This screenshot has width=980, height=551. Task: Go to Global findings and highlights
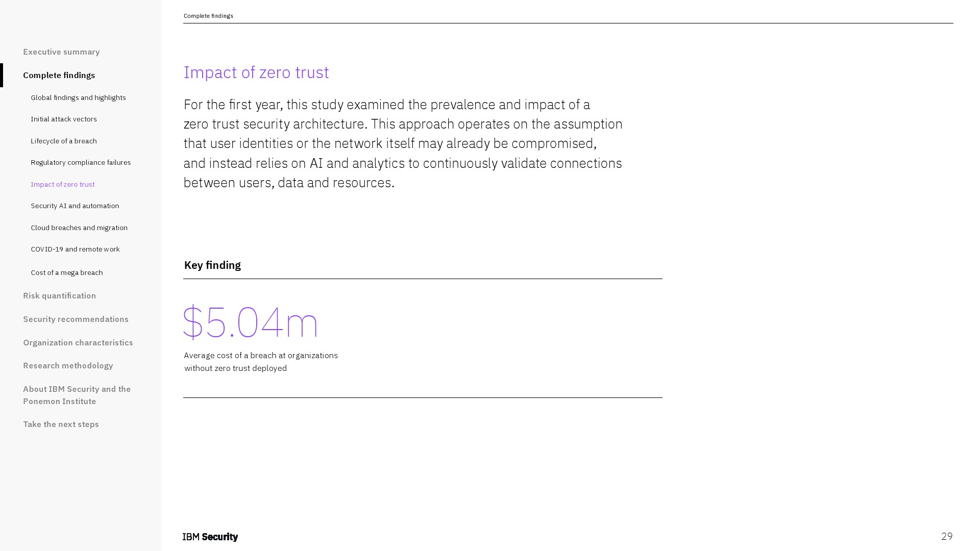click(x=78, y=98)
